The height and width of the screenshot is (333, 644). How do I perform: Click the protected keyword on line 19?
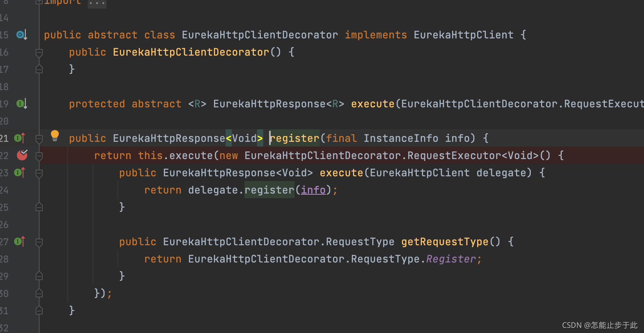(x=97, y=104)
